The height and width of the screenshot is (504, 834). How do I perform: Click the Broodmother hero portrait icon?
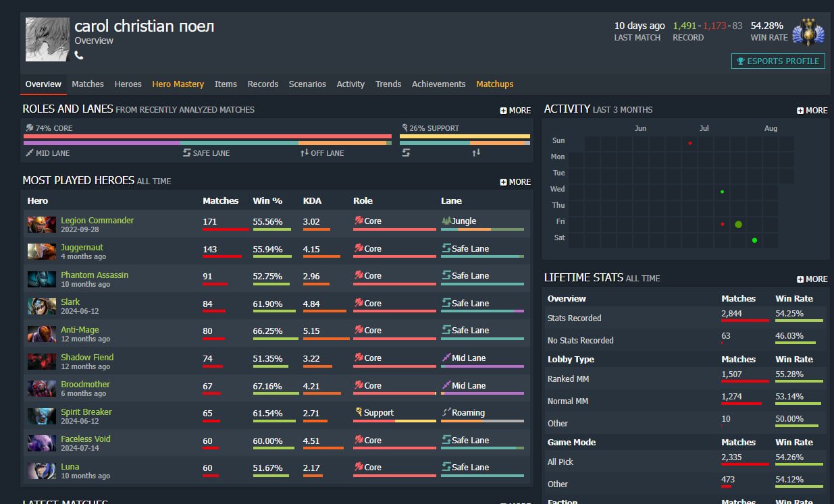click(41, 389)
